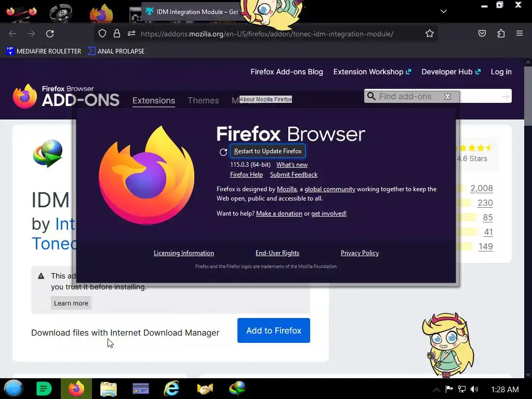Open Extension Workshop link

pyautogui.click(x=372, y=72)
